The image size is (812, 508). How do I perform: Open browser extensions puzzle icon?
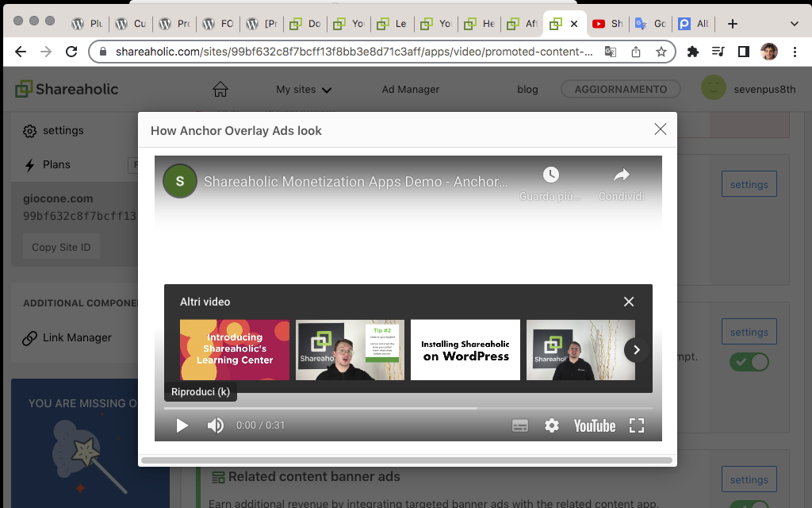pyautogui.click(x=692, y=52)
